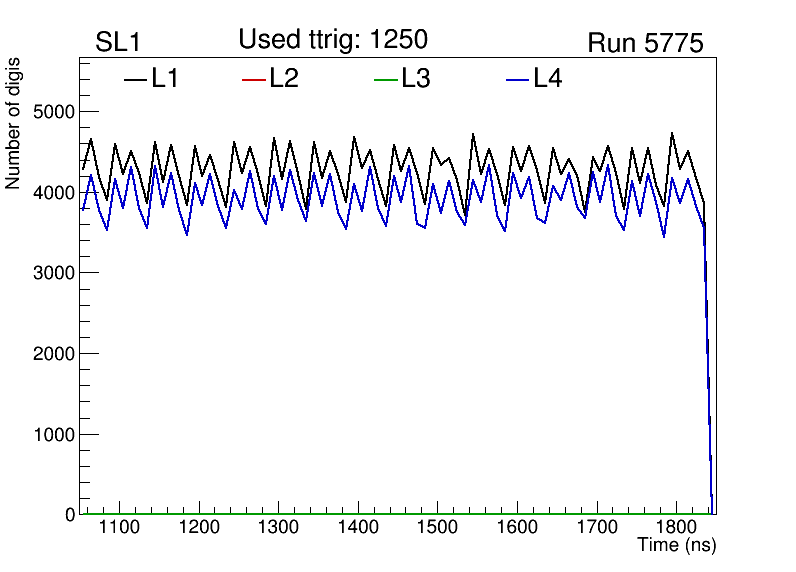The width and height of the screenshot is (796, 572).
Task: Click the black L1 legend line sample
Action: (x=135, y=80)
